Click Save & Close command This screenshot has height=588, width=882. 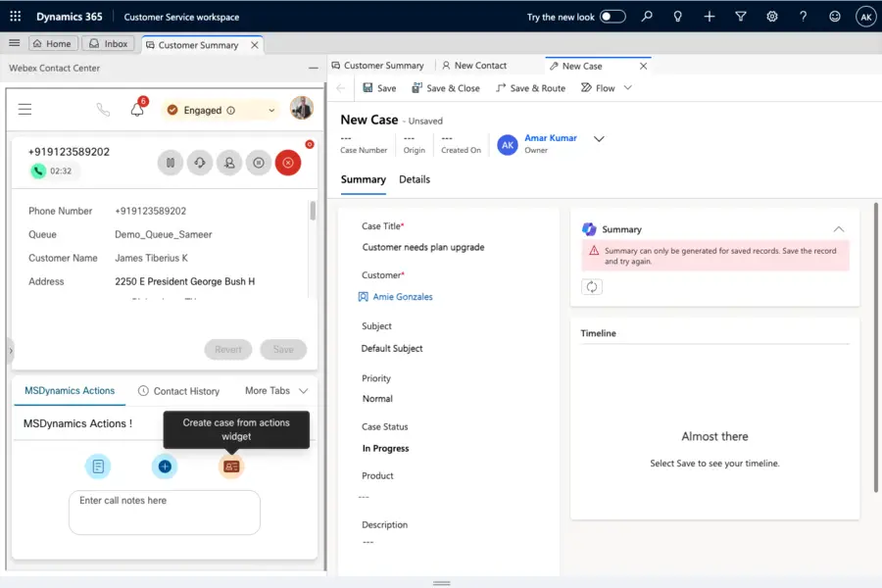pos(446,88)
